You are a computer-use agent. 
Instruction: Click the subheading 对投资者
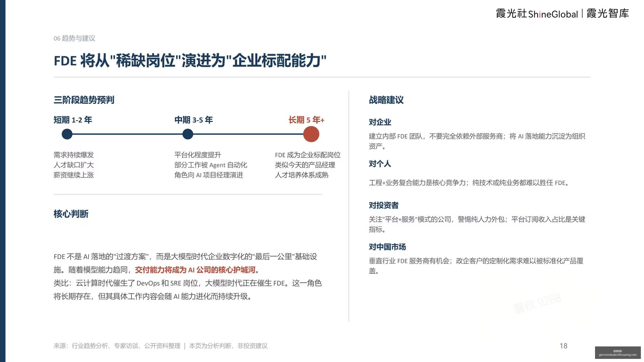pos(384,205)
